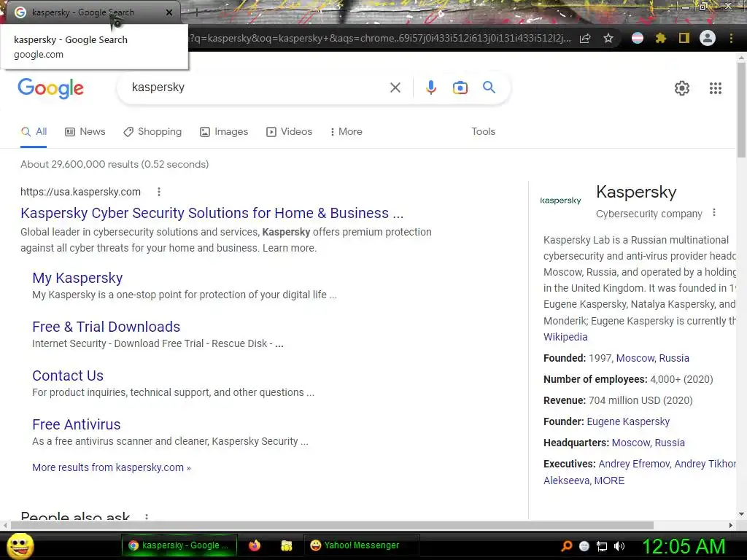Open the My Kaspersky sitelink
747x560 pixels.
coord(77,278)
